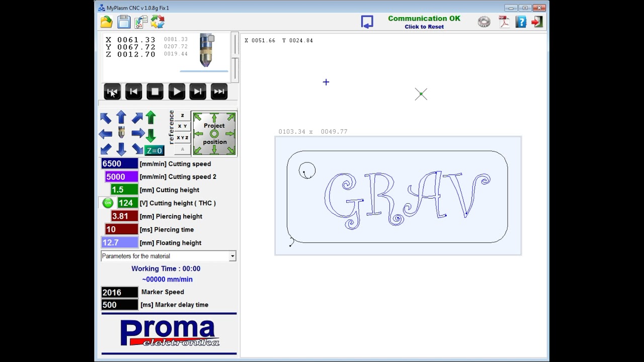Click the blue return arrow icon
The height and width of the screenshot is (362, 644).
click(367, 22)
